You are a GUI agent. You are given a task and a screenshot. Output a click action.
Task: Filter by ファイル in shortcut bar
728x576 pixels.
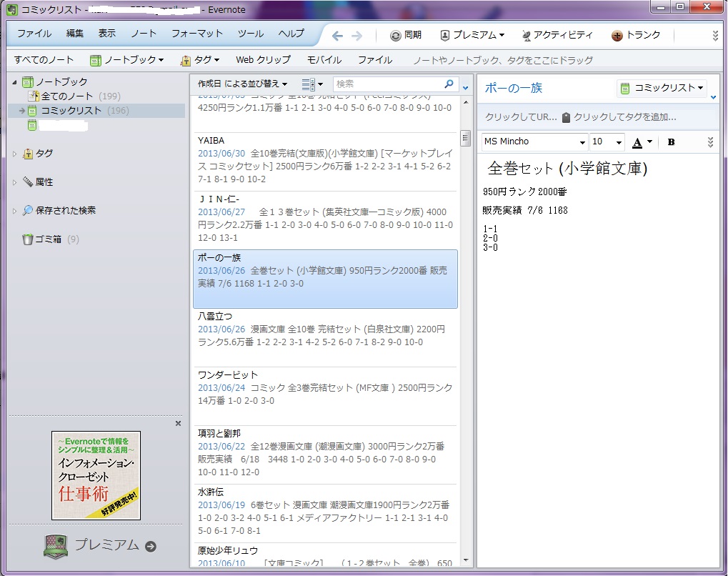(x=374, y=60)
